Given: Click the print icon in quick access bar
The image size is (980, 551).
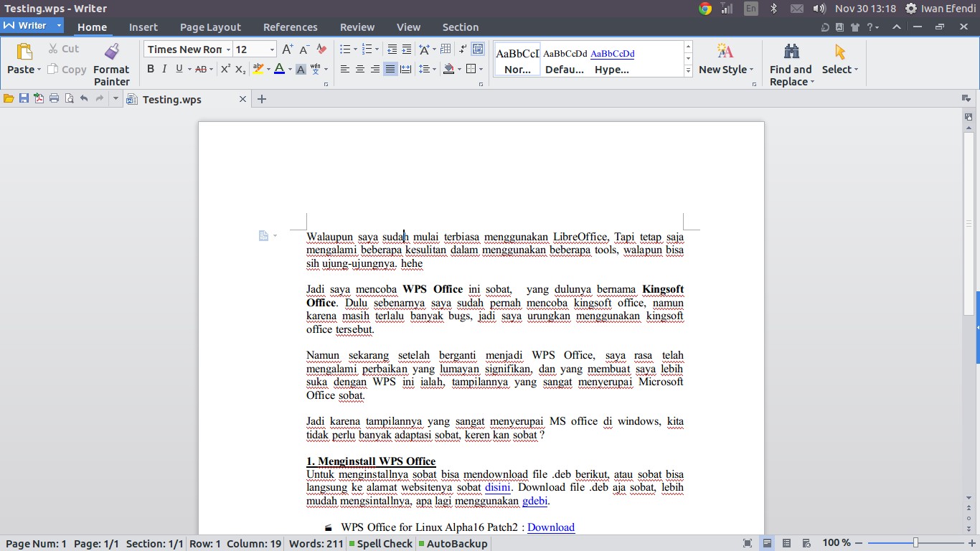Looking at the screenshot, I should (x=54, y=99).
